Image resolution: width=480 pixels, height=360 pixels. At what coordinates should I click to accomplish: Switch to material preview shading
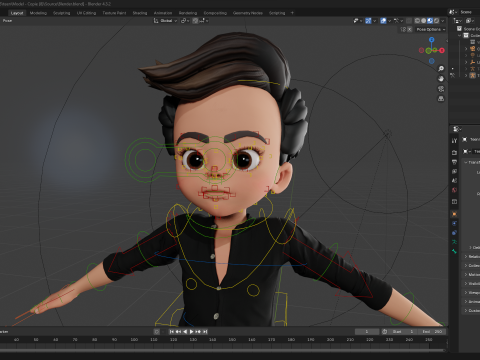tap(430, 21)
